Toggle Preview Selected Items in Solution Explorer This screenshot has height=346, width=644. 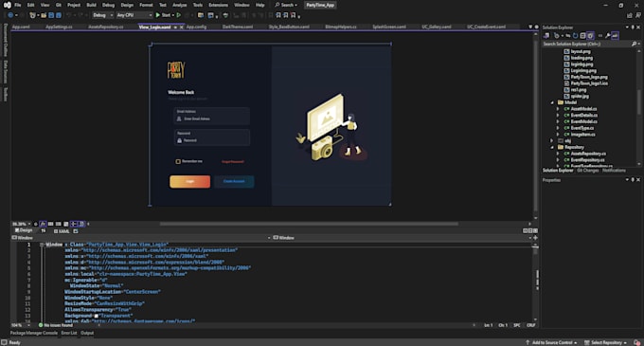click(x=615, y=36)
